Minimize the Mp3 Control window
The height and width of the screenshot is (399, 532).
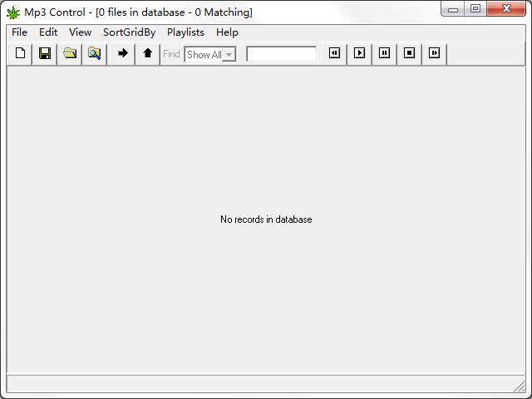coord(453,9)
